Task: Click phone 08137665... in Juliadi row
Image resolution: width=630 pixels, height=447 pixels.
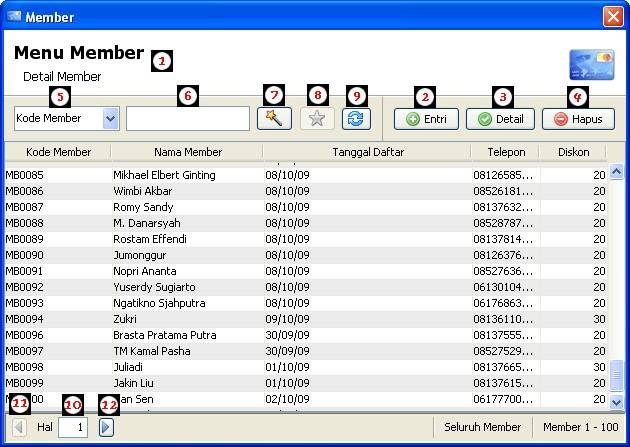Action: click(503, 367)
